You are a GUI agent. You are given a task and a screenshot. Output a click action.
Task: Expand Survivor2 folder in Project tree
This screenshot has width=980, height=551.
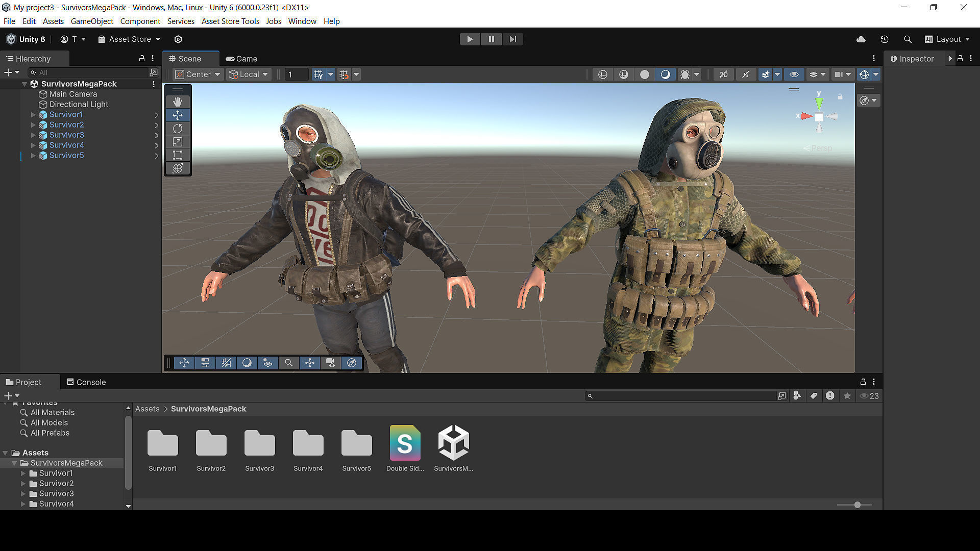click(23, 484)
